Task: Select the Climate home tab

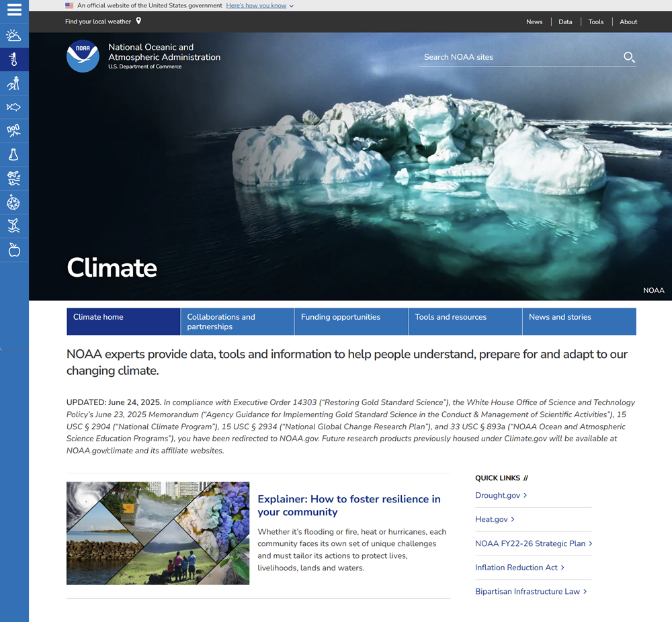Action: click(x=124, y=322)
